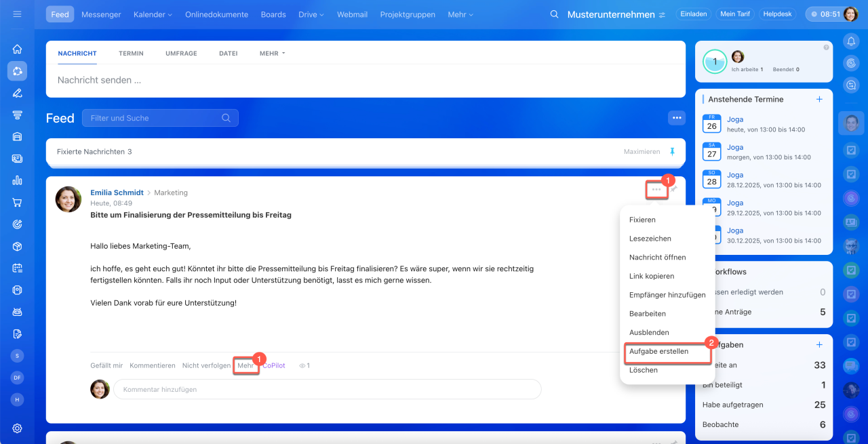Screen dimensions: 868x444
Task: Open Emilia Schmidt's profile link
Action: click(117, 193)
